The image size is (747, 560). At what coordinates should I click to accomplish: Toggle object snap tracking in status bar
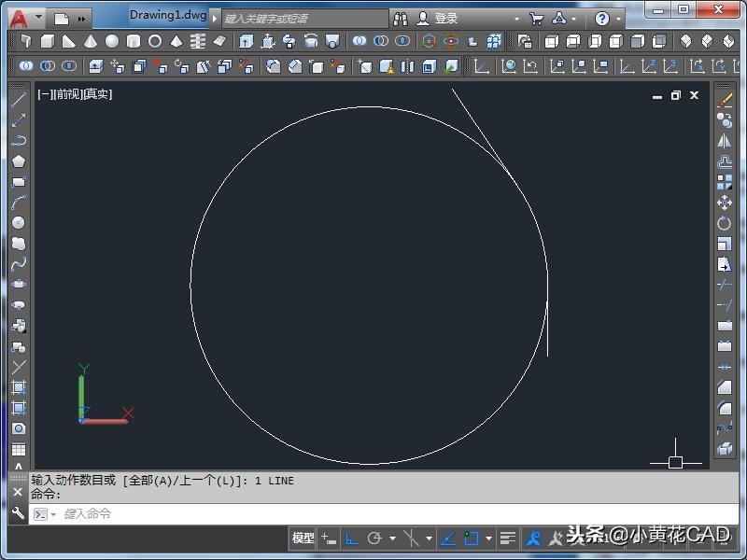(448, 539)
